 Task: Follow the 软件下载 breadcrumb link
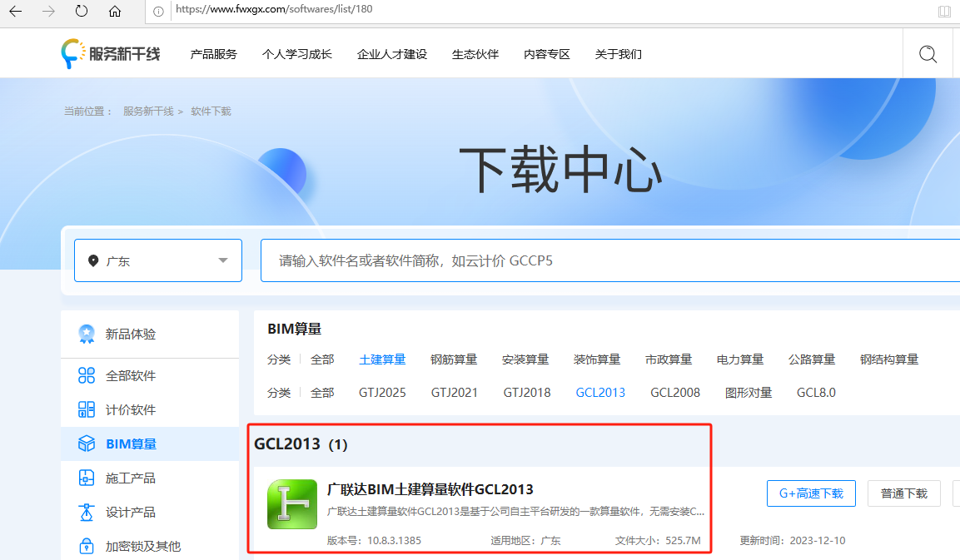(211, 112)
